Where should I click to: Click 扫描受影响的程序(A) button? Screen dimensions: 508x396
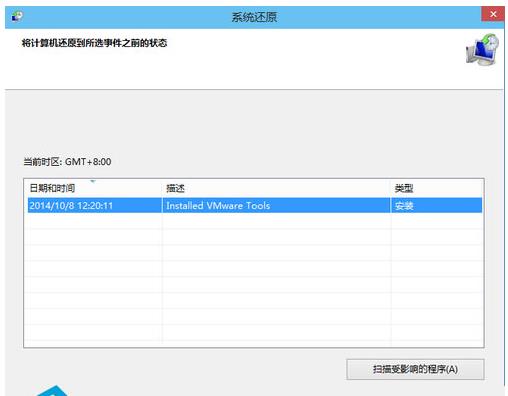(415, 369)
